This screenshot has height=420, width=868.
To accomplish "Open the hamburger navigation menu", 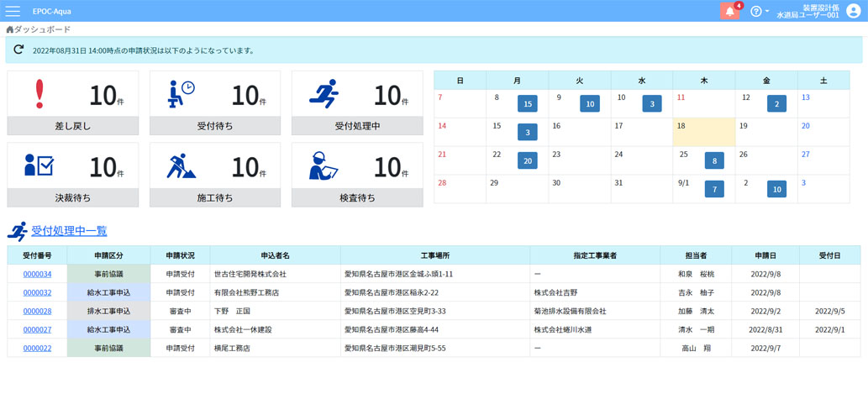I will coord(13,11).
